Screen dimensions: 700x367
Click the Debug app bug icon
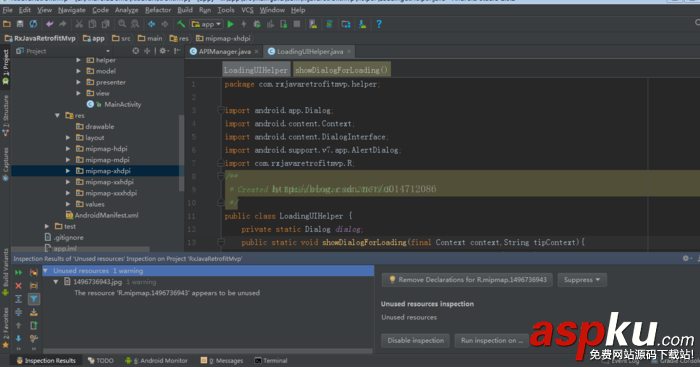257,24
